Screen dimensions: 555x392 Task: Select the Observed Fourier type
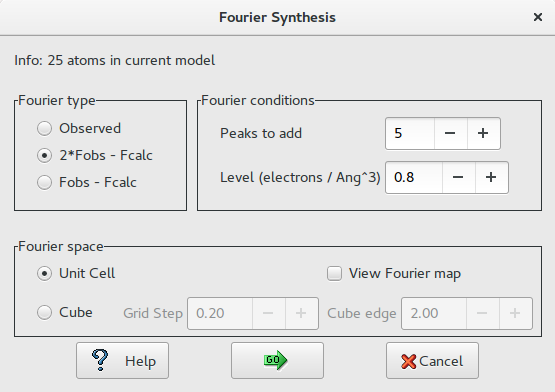pos(45,128)
